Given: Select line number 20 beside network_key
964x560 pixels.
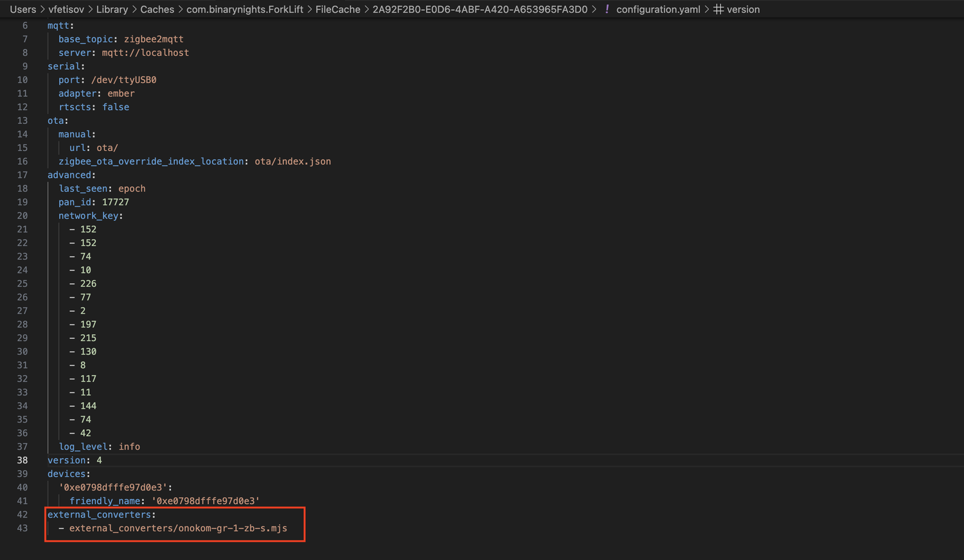Looking at the screenshot, I should click(x=22, y=216).
